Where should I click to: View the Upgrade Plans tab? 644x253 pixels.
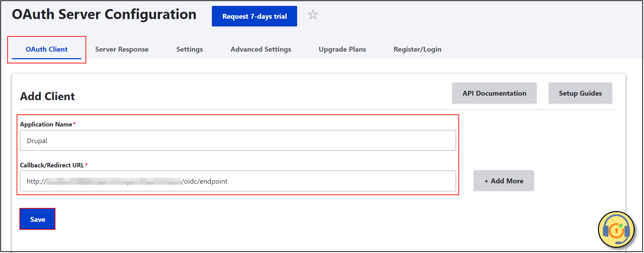[342, 49]
